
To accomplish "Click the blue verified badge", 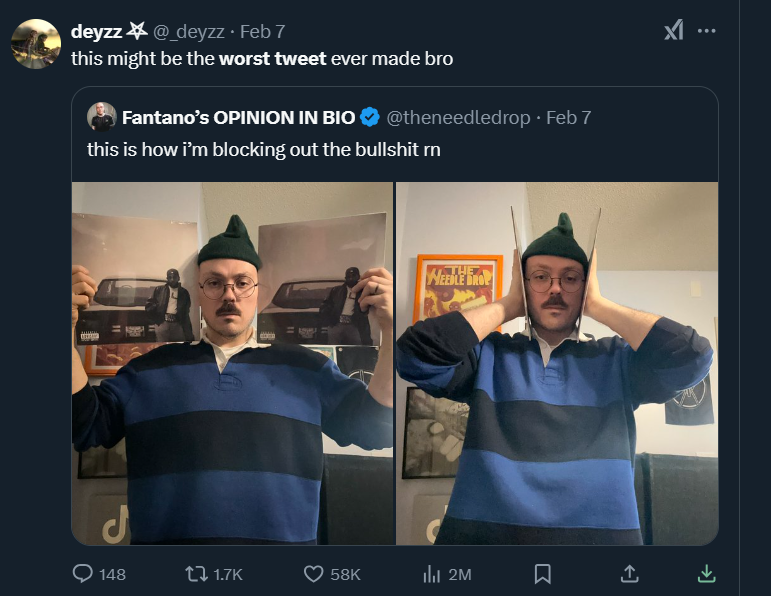I will pyautogui.click(x=369, y=117).
